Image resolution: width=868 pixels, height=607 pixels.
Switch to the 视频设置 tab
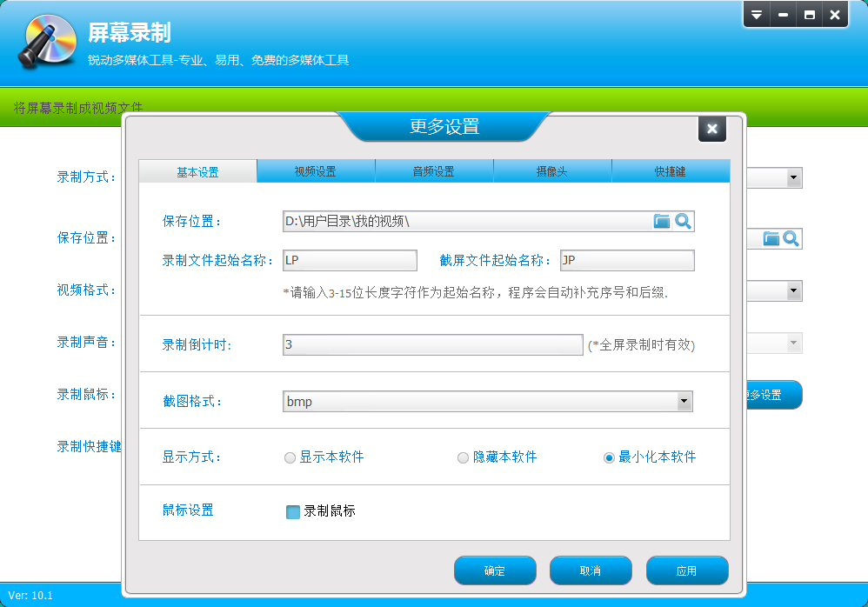click(x=316, y=171)
